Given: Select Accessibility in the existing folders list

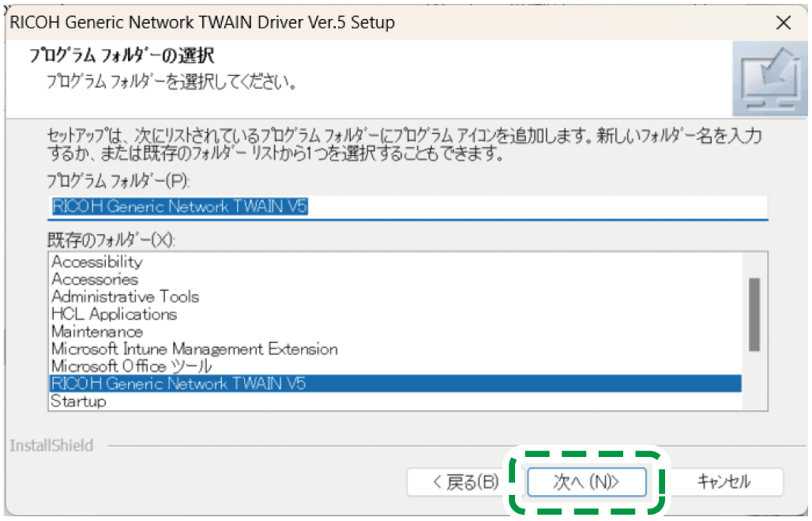Looking at the screenshot, I should 97,262.
